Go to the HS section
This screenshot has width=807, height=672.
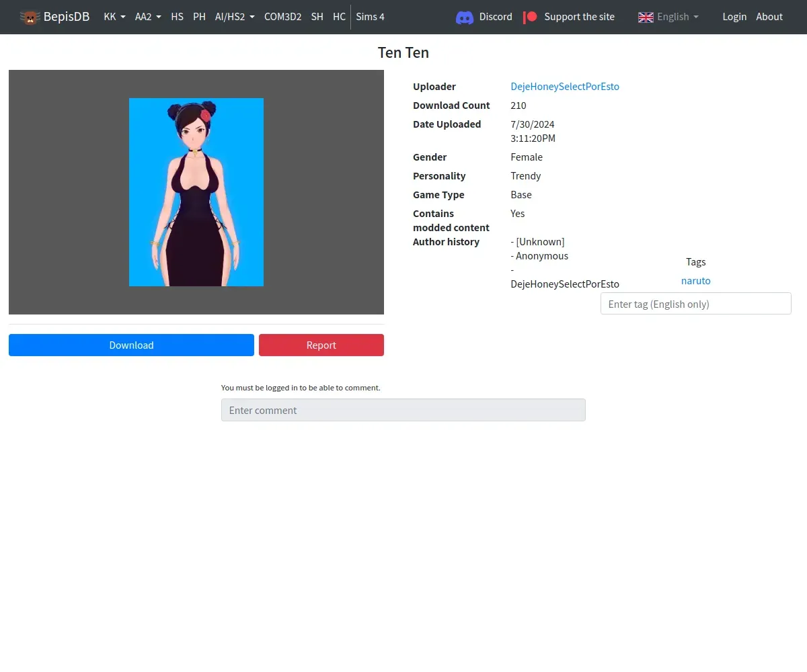[177, 17]
